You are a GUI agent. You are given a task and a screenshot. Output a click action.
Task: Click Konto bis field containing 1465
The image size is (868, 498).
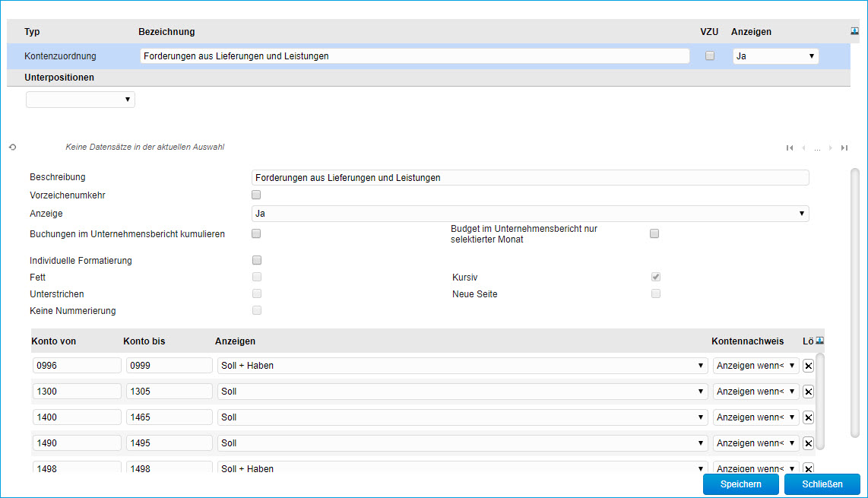169,417
